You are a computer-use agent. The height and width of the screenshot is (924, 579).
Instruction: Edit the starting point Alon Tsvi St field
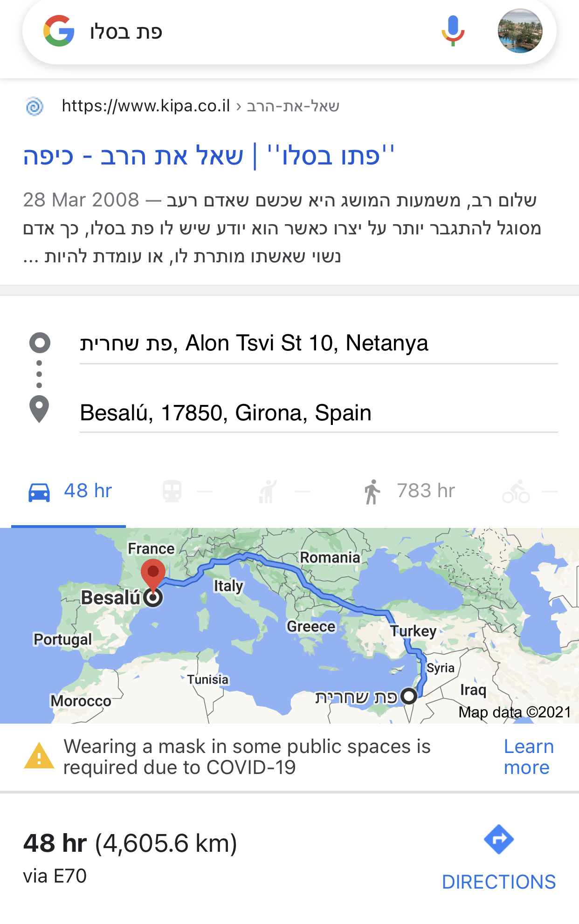318,343
